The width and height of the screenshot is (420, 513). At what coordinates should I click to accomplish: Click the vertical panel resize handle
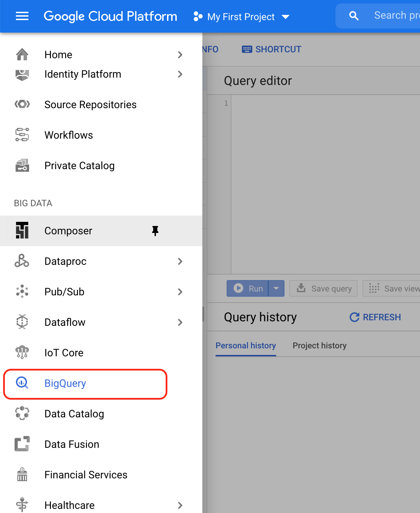(203, 314)
